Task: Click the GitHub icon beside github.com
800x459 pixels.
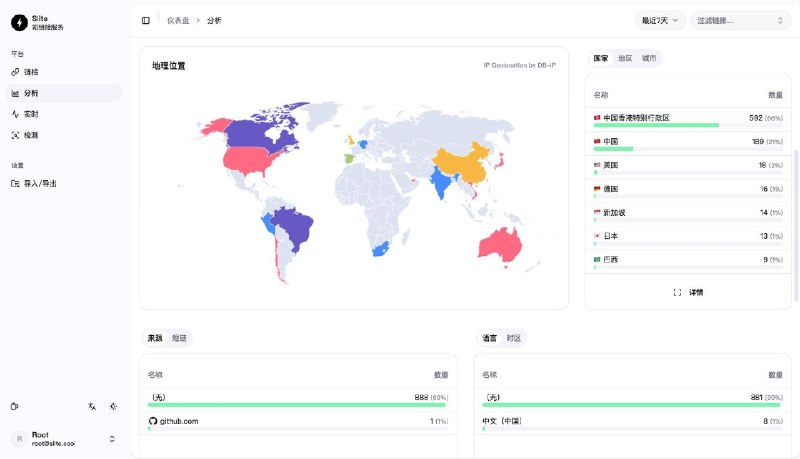Action: tap(153, 421)
